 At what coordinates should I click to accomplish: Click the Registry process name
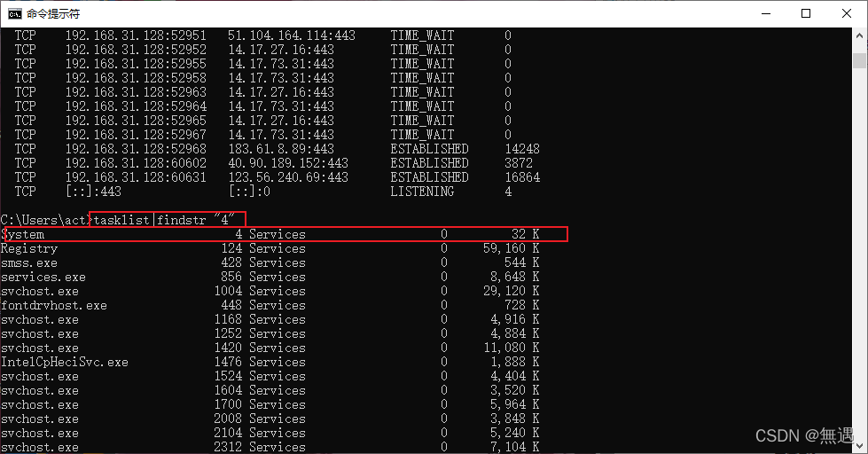pyautogui.click(x=29, y=248)
